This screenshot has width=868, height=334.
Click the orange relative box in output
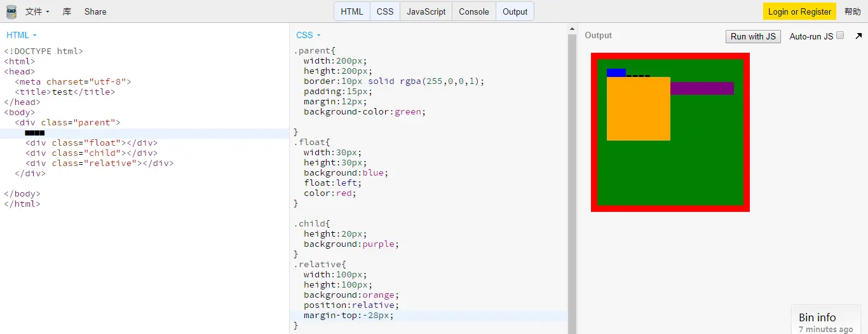click(639, 109)
